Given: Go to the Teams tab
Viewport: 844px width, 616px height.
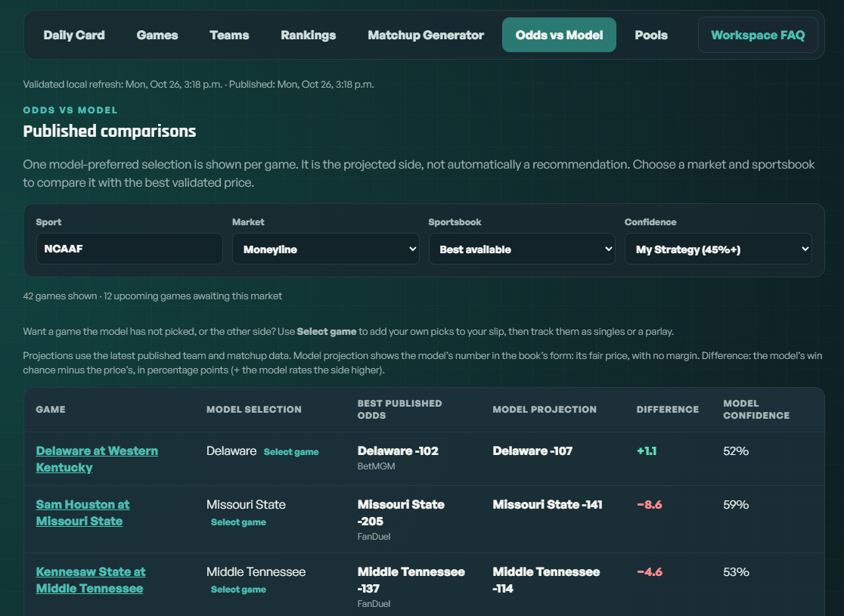Looking at the screenshot, I should pos(229,35).
